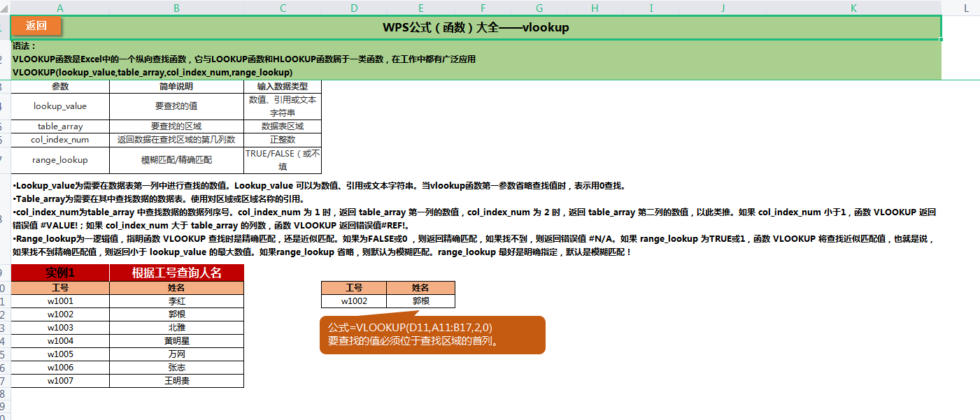This screenshot has width=980, height=420.
Task: Select the 参数 table header cell
Action: (60, 86)
